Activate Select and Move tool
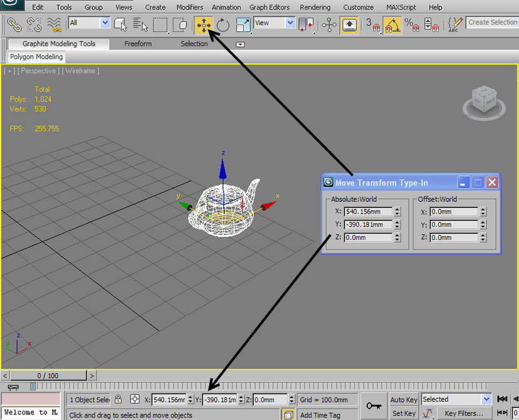 click(x=204, y=25)
